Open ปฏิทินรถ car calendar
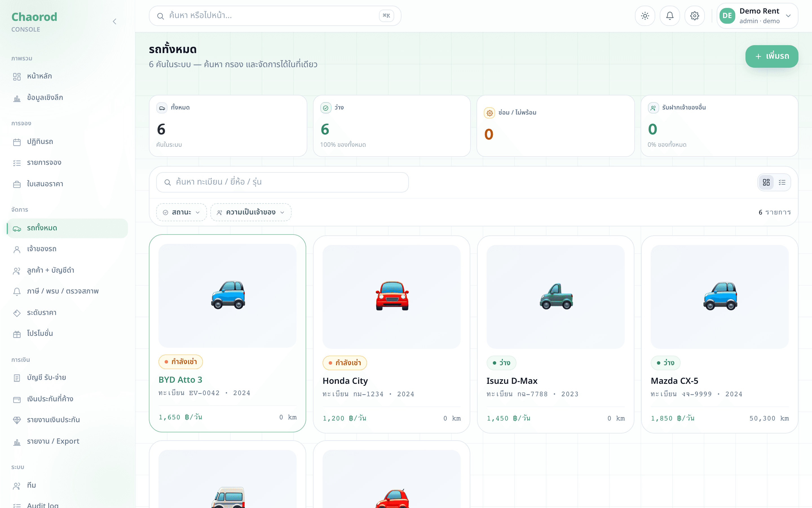 [67, 142]
